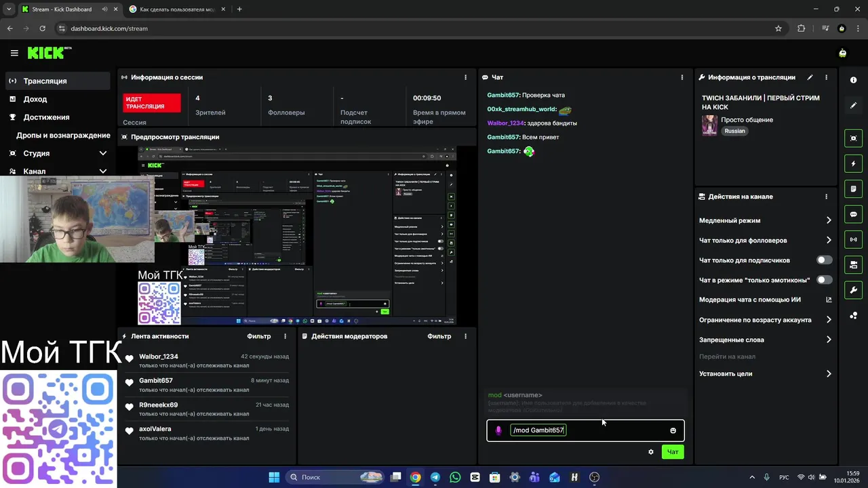Image resolution: width=868 pixels, height=488 pixels.
Task: Open Telegram from the taskbar
Action: tap(435, 477)
